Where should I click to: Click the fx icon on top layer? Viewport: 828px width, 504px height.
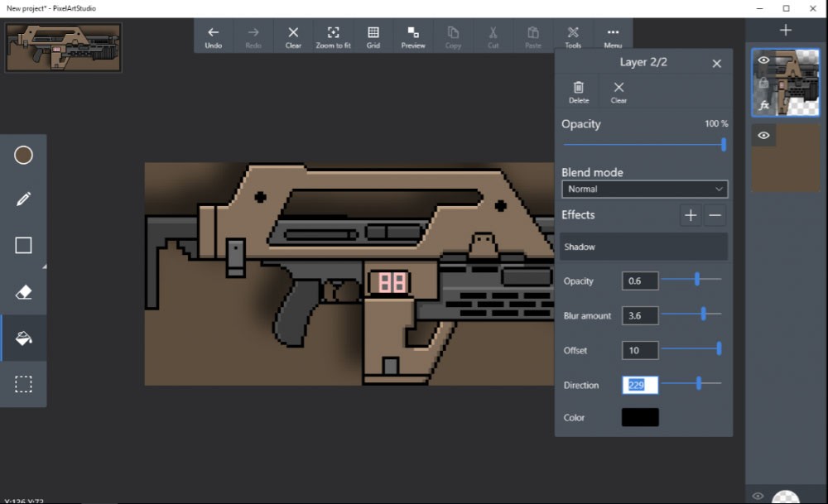tap(763, 106)
